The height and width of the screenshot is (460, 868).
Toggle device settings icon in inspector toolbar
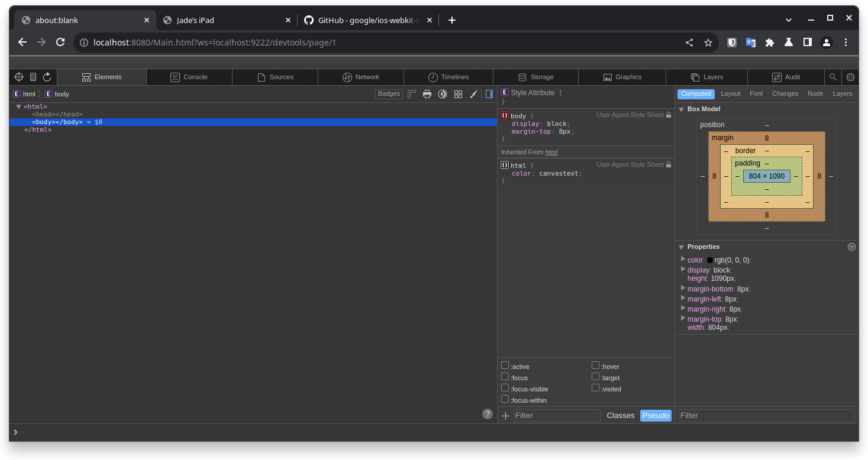(x=33, y=77)
